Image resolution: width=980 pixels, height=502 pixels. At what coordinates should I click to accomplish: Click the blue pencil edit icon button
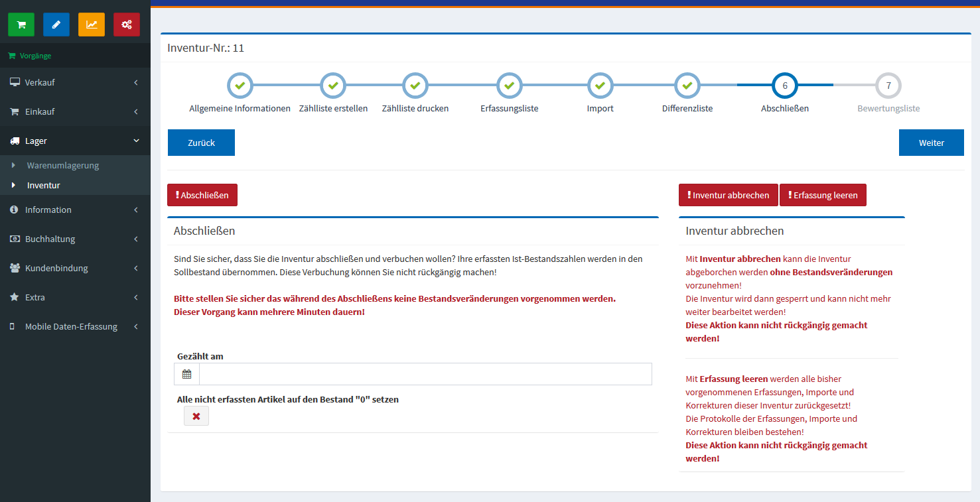point(56,25)
